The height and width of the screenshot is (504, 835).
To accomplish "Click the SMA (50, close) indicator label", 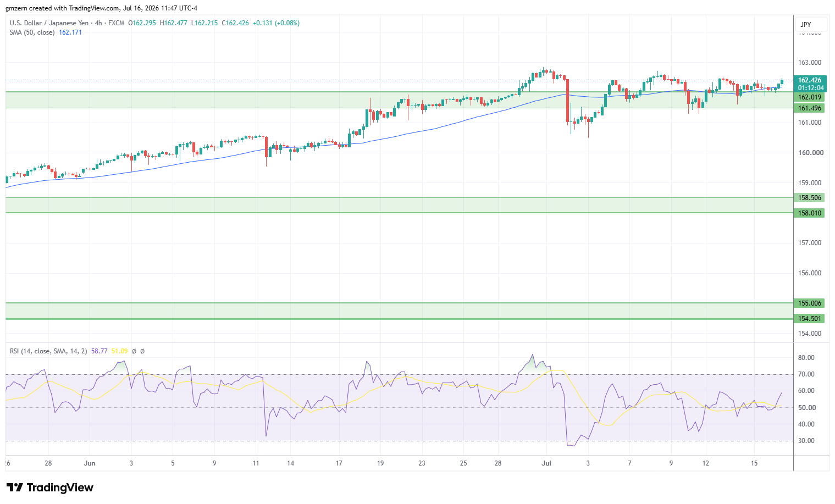I will (x=32, y=32).
